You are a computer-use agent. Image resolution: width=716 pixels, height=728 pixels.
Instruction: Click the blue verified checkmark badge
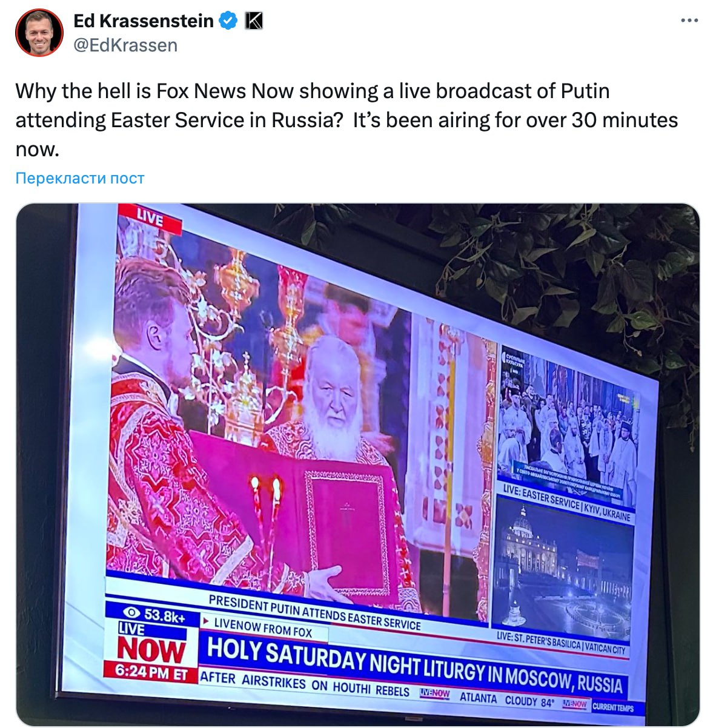tap(228, 21)
